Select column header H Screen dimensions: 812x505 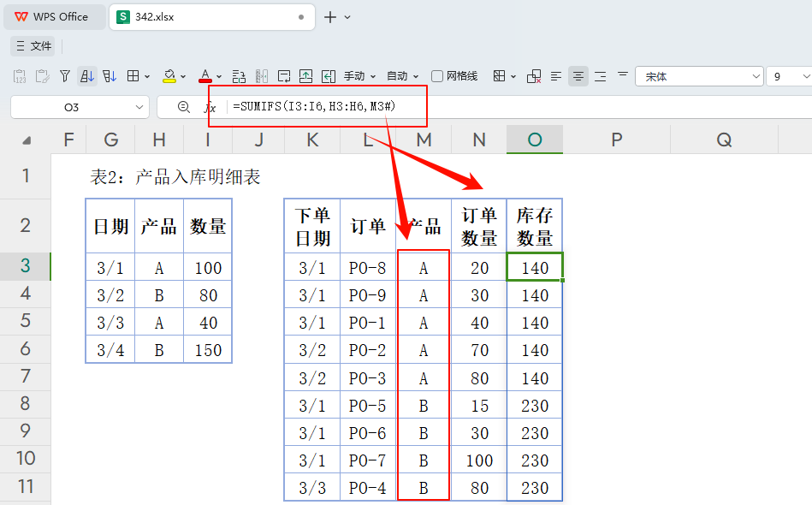coord(159,140)
